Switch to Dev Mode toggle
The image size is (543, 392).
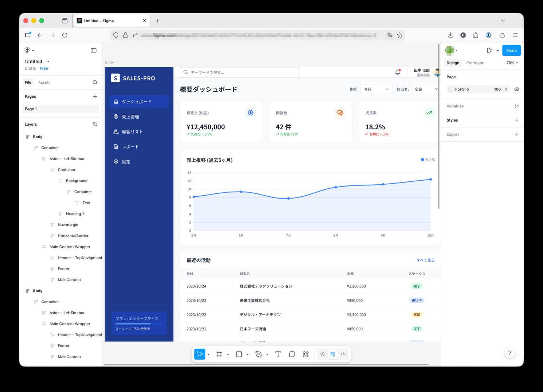coord(343,354)
